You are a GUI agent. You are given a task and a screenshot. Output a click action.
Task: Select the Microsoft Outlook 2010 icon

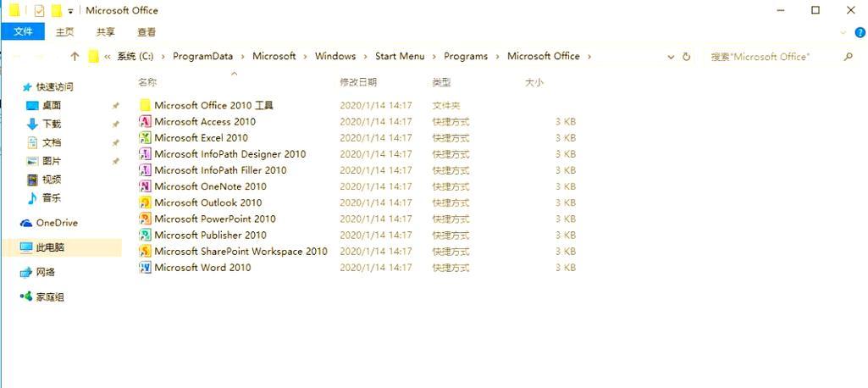tap(145, 202)
